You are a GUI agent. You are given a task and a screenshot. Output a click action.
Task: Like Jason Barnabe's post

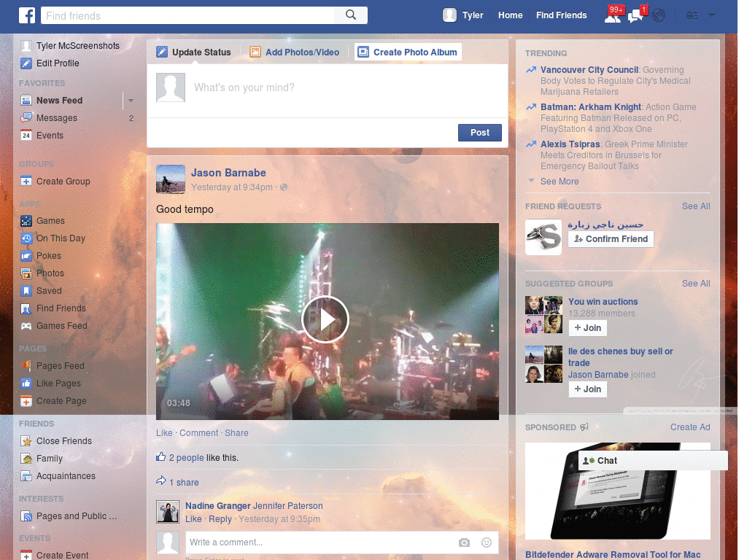click(x=164, y=433)
